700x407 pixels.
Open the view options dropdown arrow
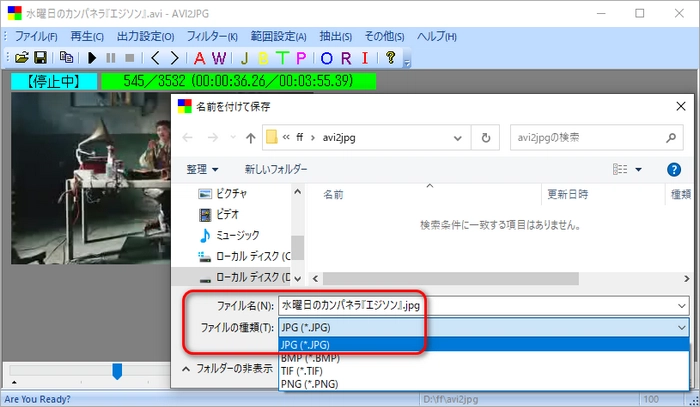click(638, 170)
